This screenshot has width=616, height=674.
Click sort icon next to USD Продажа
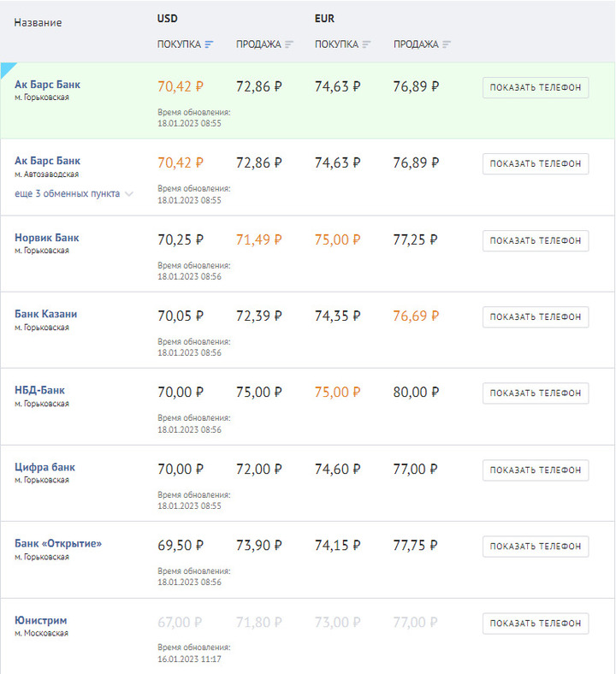289,44
